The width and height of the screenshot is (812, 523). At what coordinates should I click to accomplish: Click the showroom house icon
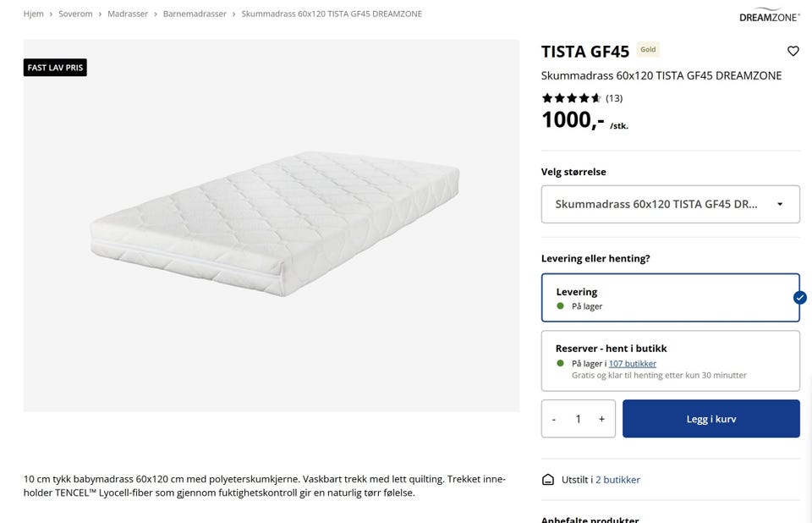(548, 480)
